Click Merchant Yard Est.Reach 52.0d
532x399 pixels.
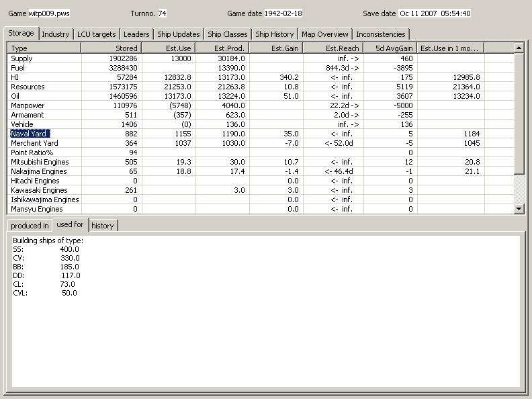(339, 143)
